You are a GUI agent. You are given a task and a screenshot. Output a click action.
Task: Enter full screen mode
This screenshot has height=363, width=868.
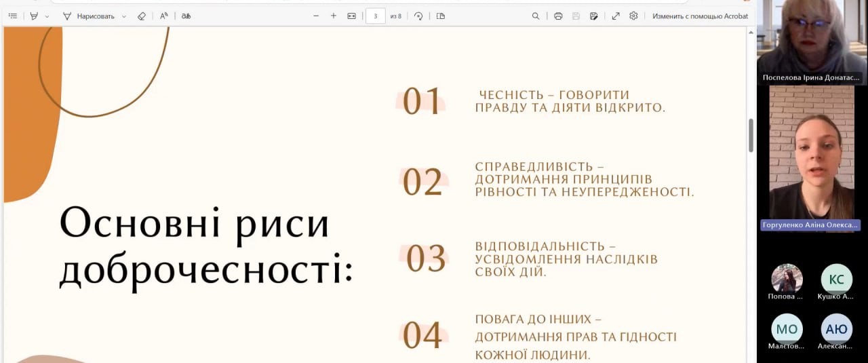tap(616, 16)
